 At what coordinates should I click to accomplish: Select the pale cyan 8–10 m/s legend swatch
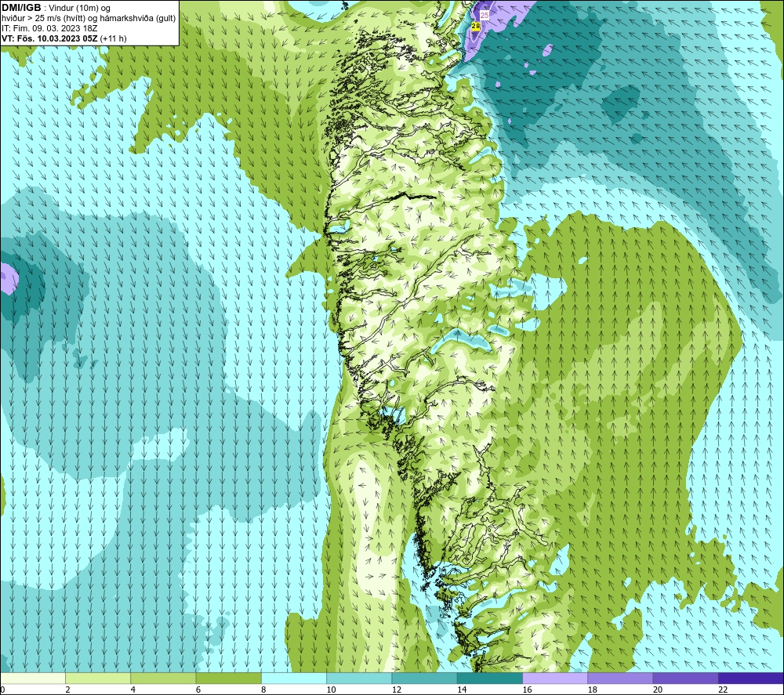point(294,678)
